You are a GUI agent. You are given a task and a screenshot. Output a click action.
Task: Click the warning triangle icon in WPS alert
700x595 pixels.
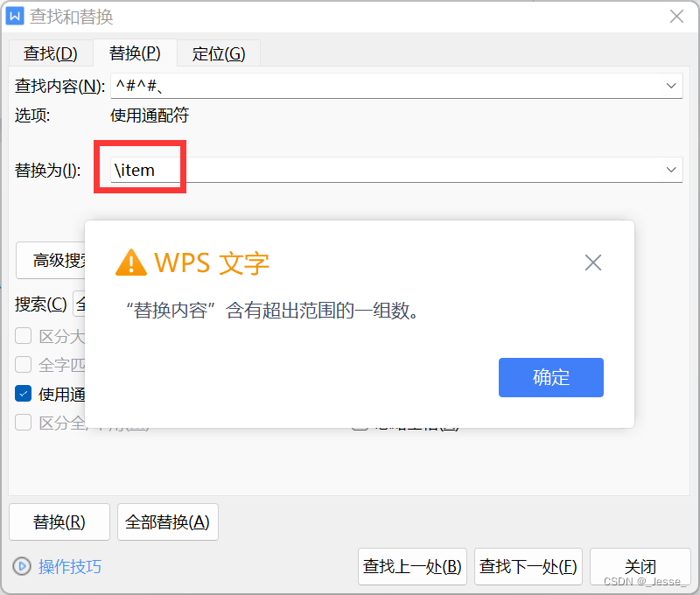point(130,262)
